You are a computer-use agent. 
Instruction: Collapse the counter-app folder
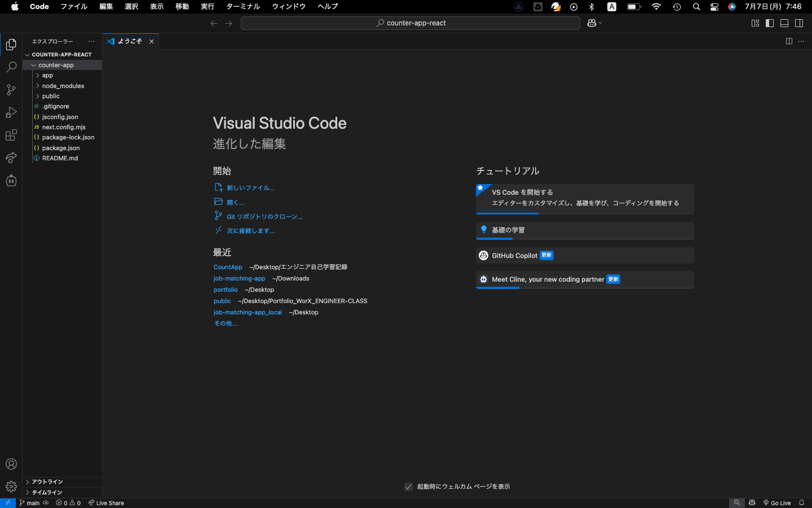(x=62, y=65)
